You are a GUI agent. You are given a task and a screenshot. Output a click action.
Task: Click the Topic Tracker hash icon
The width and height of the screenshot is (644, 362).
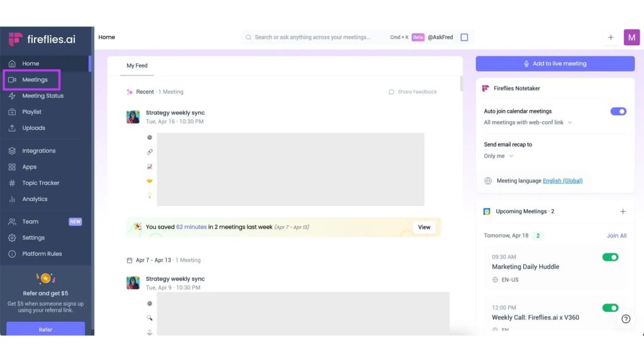tap(12, 183)
